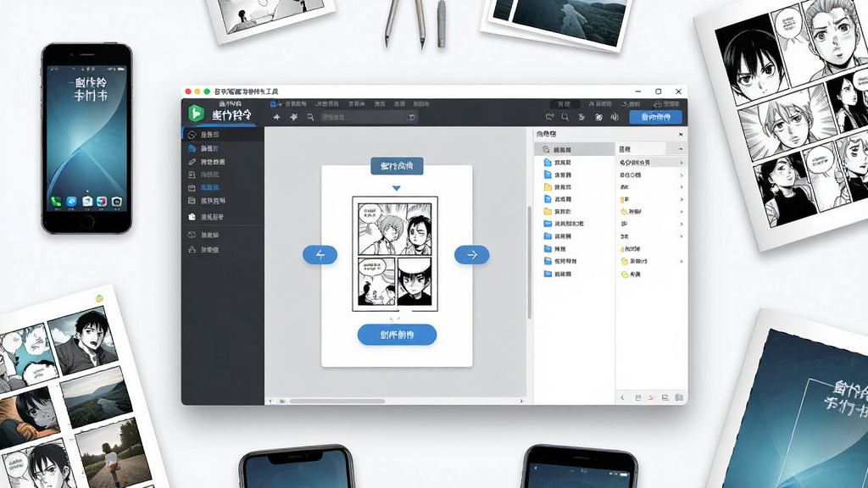Focus the search field in the dark toolbar

369,117
